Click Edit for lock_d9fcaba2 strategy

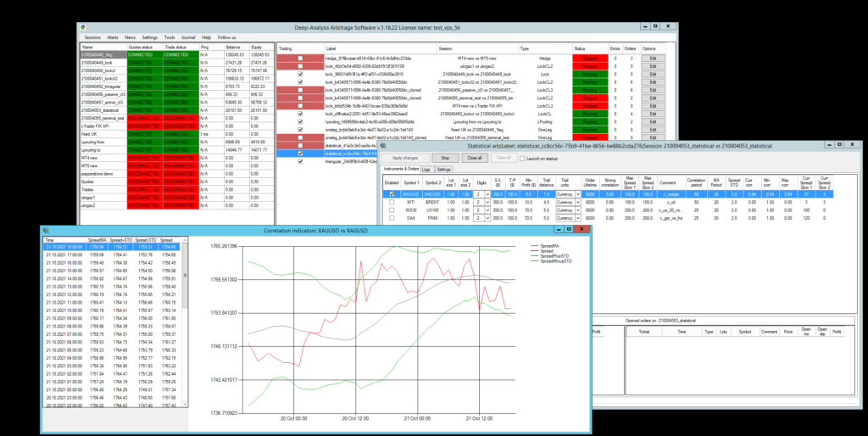(x=654, y=114)
